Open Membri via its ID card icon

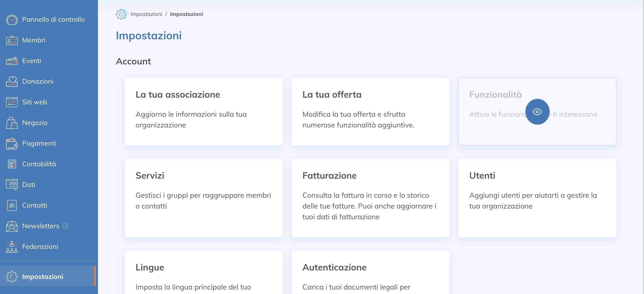(x=12, y=40)
